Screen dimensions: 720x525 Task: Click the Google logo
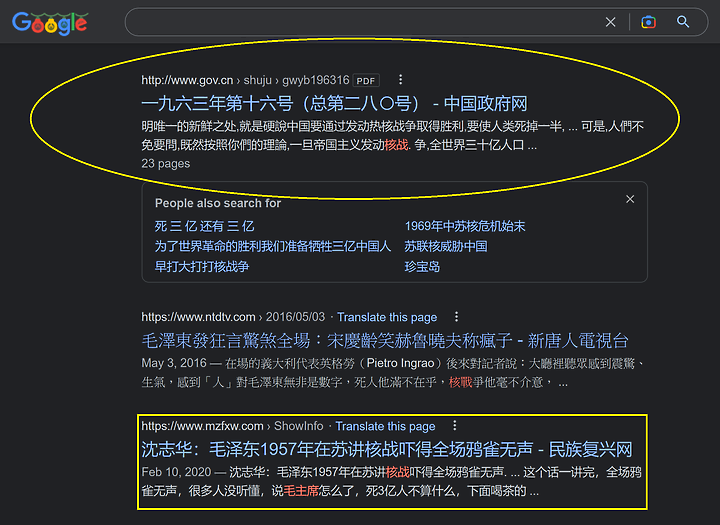(x=50, y=23)
